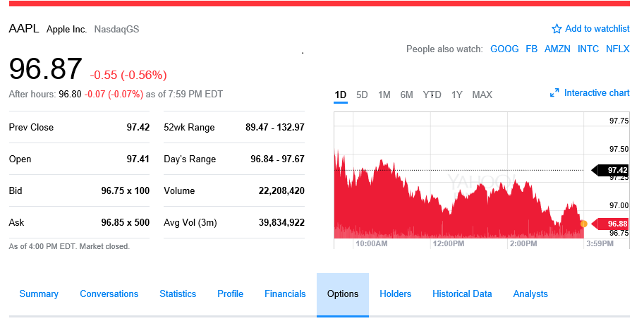Click the star icon beside Add to watchlist

pyautogui.click(x=557, y=29)
